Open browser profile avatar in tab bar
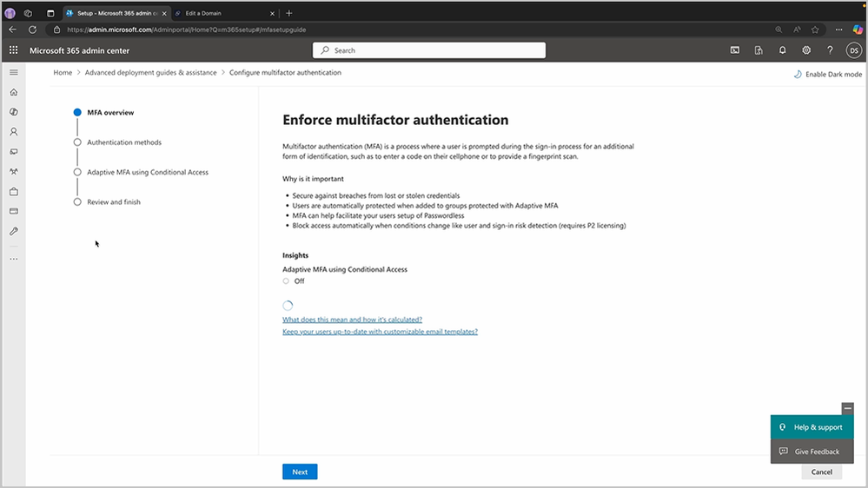The height and width of the screenshot is (488, 868). coord(10,13)
